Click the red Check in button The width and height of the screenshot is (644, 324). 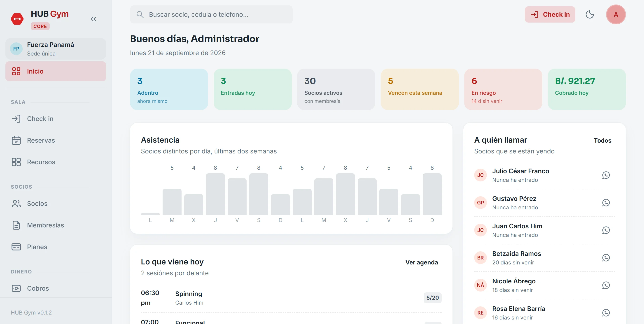[x=550, y=14]
